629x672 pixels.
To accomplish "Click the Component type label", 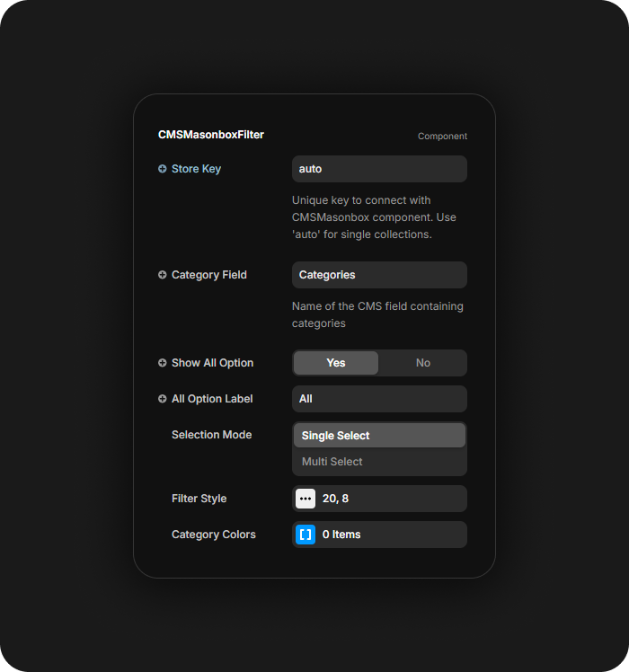I will click(442, 137).
